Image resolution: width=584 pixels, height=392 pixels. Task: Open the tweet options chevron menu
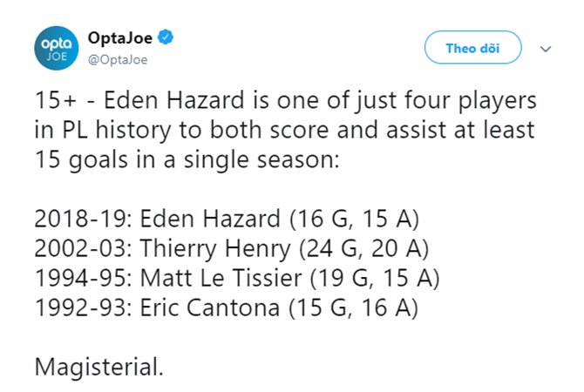coord(547,49)
